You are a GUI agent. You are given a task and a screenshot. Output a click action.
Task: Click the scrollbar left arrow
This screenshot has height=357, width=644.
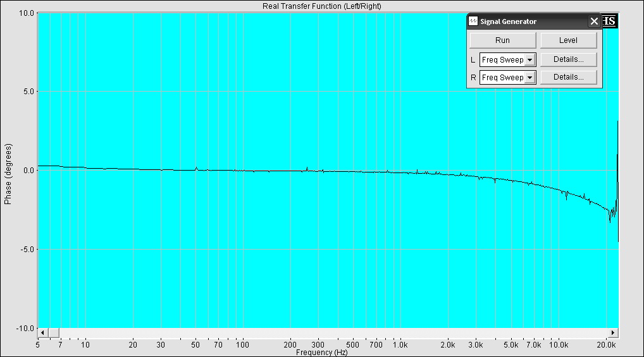tap(42, 333)
